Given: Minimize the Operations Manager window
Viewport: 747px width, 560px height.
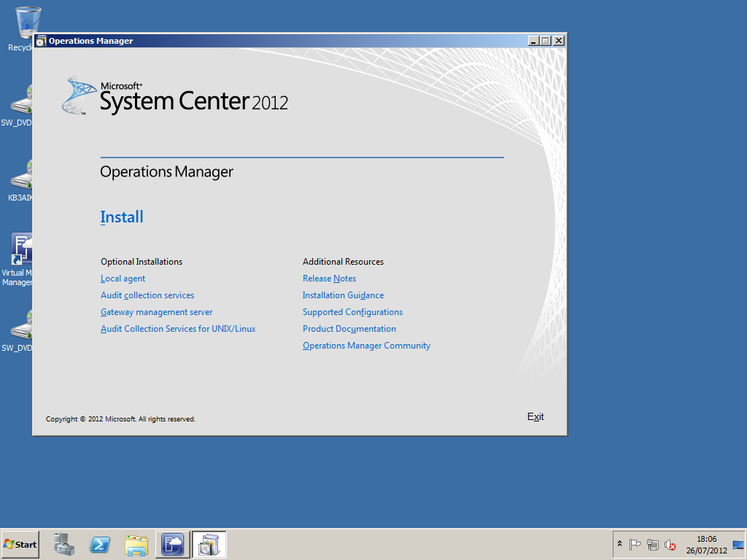Looking at the screenshot, I should pyautogui.click(x=533, y=41).
